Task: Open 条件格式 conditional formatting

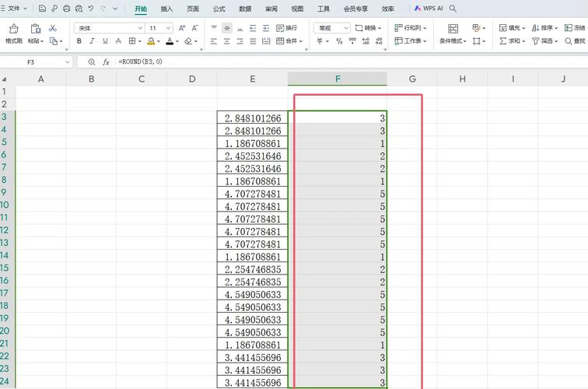Action: (453, 33)
